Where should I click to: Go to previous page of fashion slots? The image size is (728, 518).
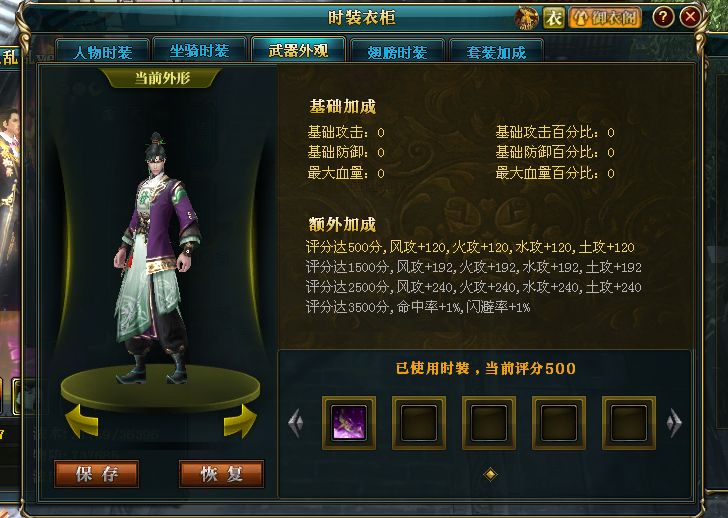click(296, 422)
